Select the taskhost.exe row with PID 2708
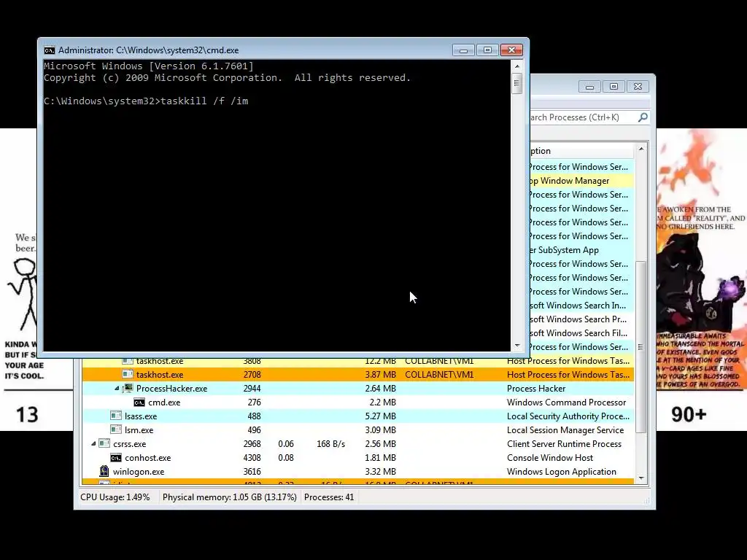The image size is (747, 560). 357,374
